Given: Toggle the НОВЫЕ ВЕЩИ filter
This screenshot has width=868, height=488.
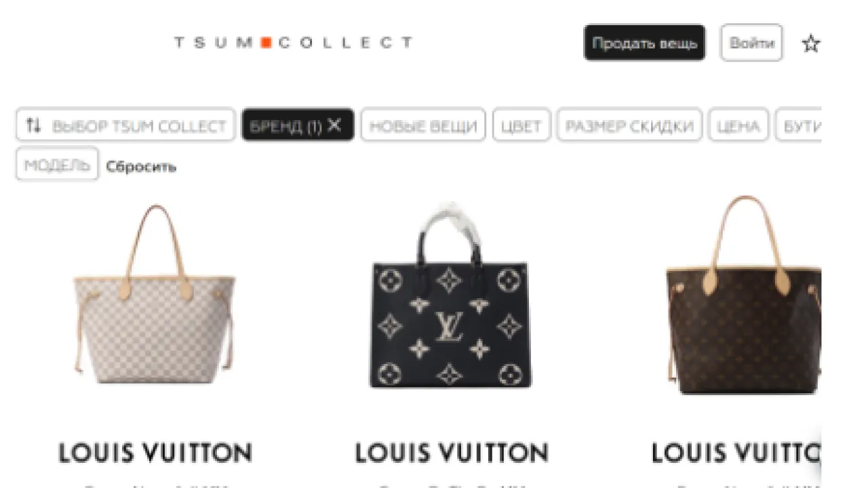Looking at the screenshot, I should point(423,125).
